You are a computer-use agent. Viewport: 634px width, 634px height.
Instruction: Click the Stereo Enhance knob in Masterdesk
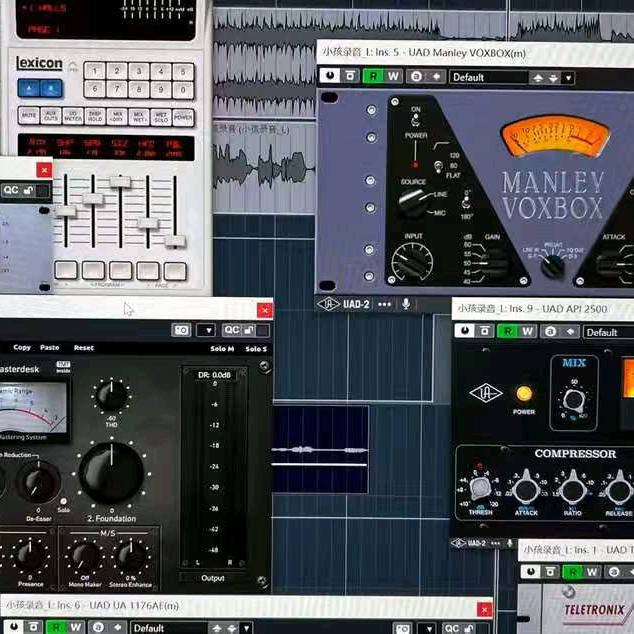click(131, 557)
